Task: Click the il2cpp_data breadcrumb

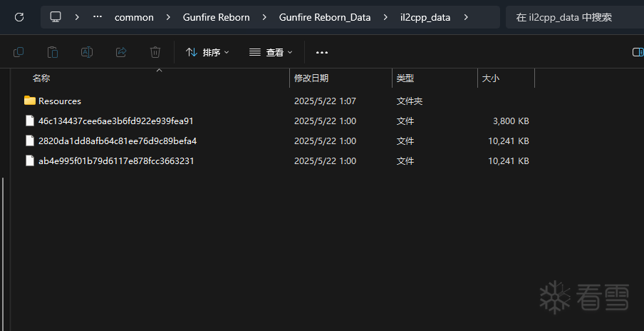Action: point(425,17)
